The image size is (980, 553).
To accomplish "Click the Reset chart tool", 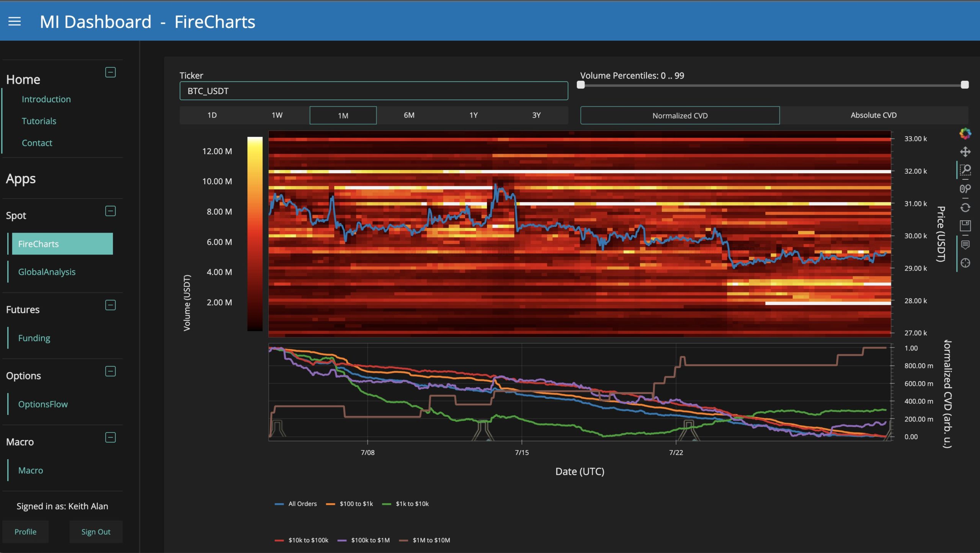I will click(x=965, y=207).
